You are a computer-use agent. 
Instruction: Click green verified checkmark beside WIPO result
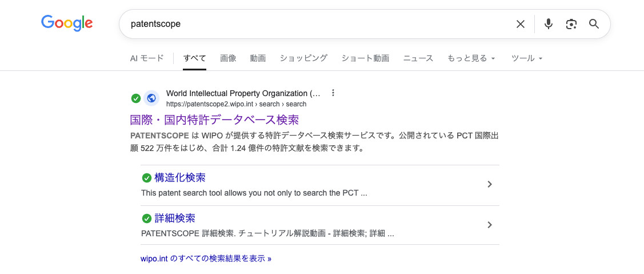[x=135, y=98]
